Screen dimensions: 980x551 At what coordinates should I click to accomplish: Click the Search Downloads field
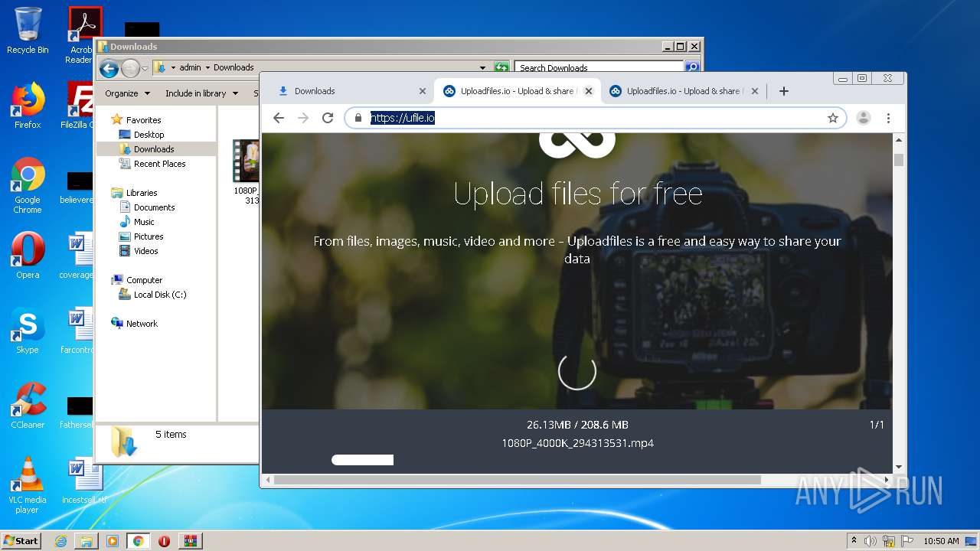coord(599,67)
